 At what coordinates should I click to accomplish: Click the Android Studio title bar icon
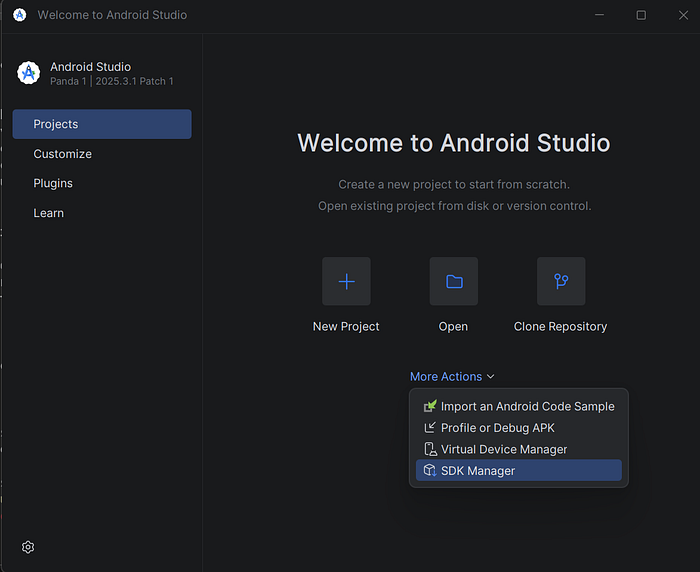tap(20, 15)
